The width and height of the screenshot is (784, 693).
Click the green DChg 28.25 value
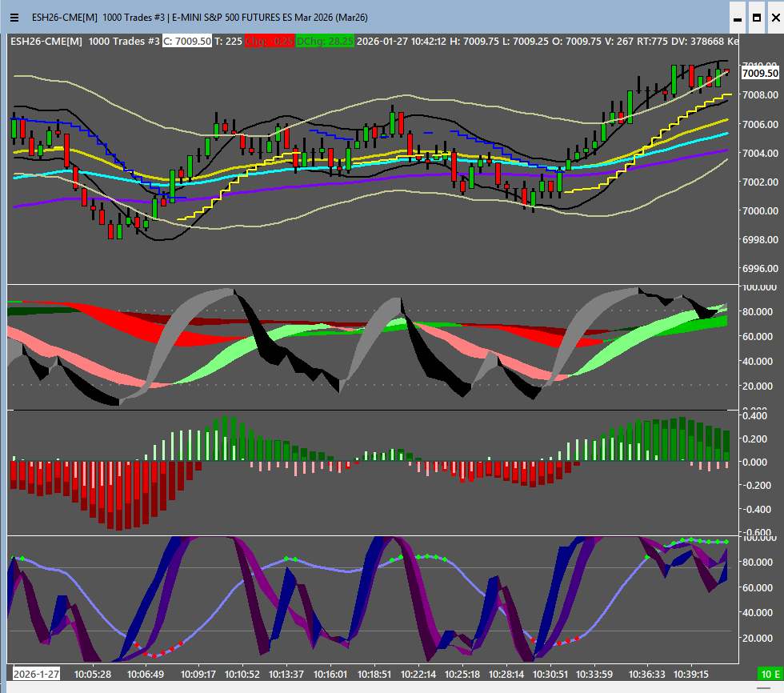(x=325, y=41)
